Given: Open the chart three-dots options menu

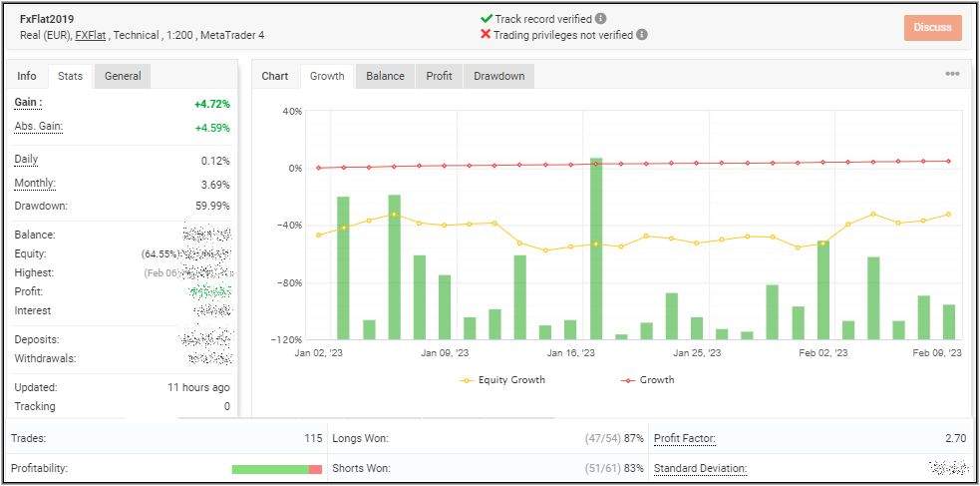Looking at the screenshot, I should tap(952, 75).
